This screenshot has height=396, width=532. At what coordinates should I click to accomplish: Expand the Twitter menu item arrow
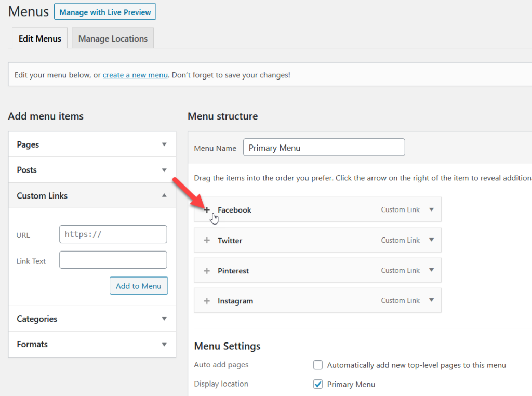tap(431, 240)
